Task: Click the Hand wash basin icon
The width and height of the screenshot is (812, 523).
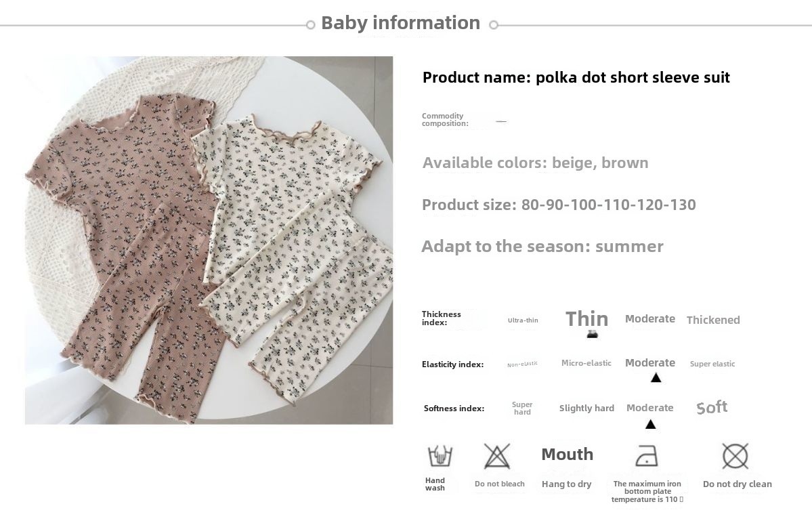Action: tap(440, 456)
